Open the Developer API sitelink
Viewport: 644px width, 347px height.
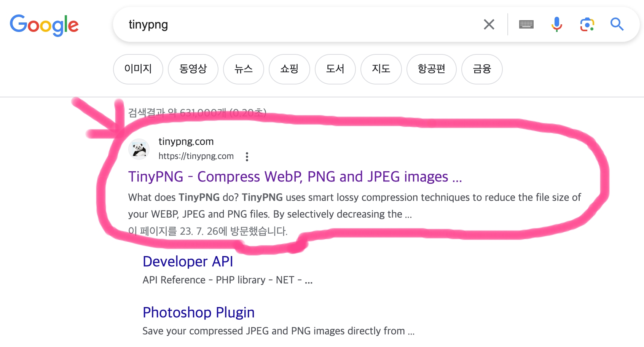point(188,261)
